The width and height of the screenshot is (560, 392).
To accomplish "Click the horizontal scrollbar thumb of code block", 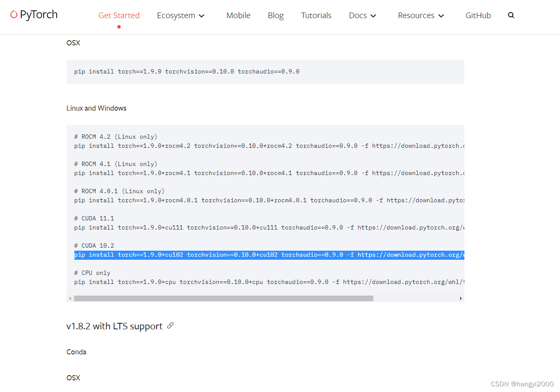I will point(224,298).
